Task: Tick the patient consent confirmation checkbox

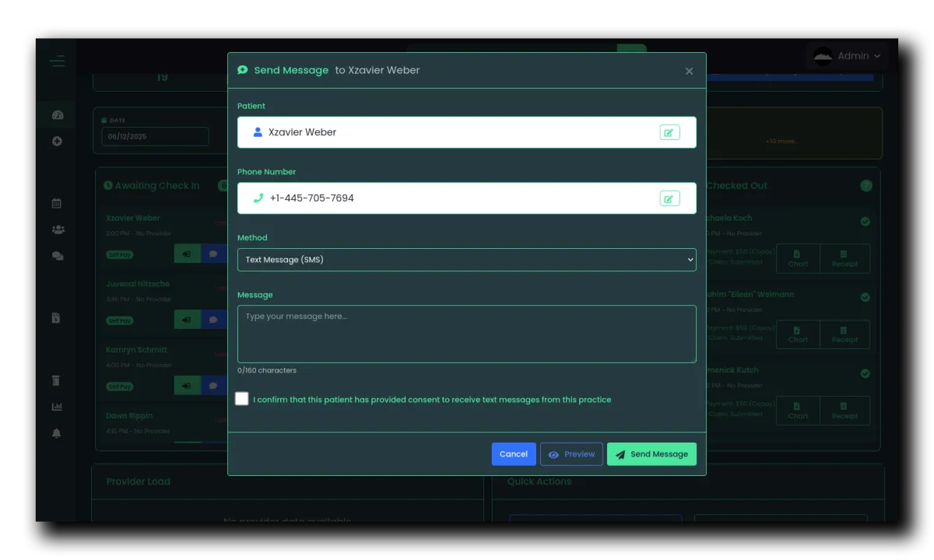Action: 242,399
